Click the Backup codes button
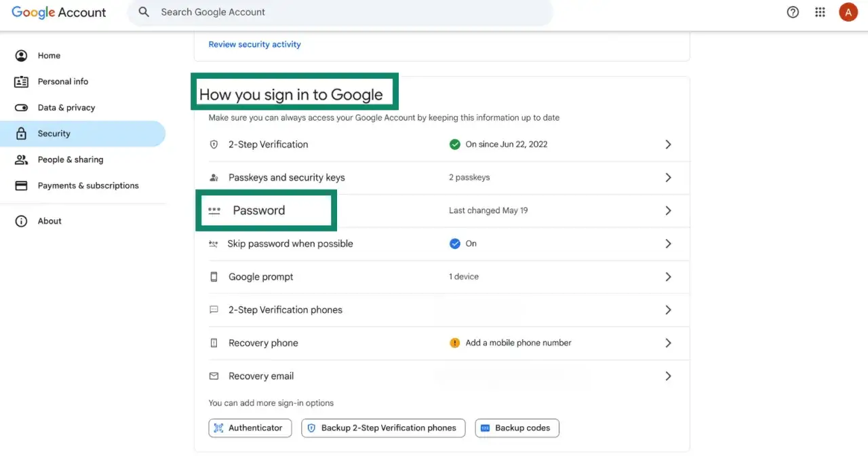This screenshot has width=868, height=456. (517, 427)
